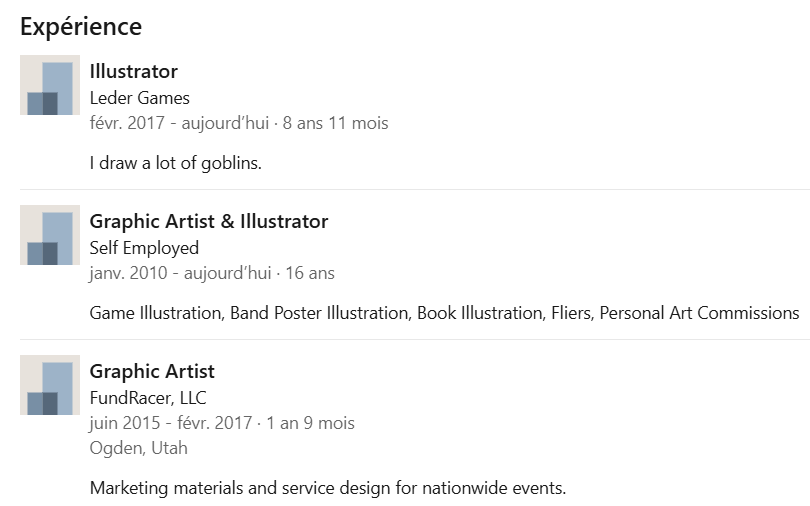This screenshot has width=810, height=506.
Task: Select the FundRacer, LLC company logo
Action: [x=50, y=385]
